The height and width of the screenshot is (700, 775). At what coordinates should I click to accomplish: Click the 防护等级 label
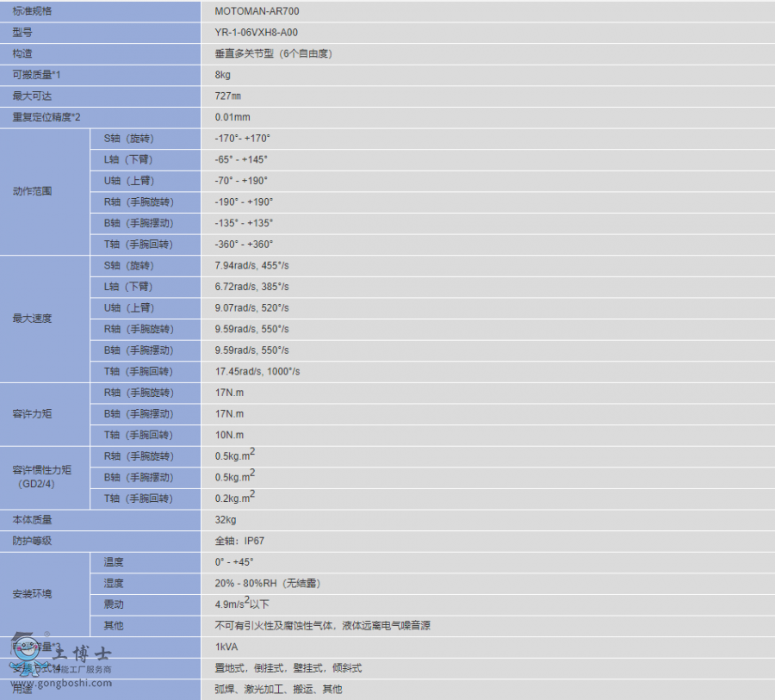[32, 541]
